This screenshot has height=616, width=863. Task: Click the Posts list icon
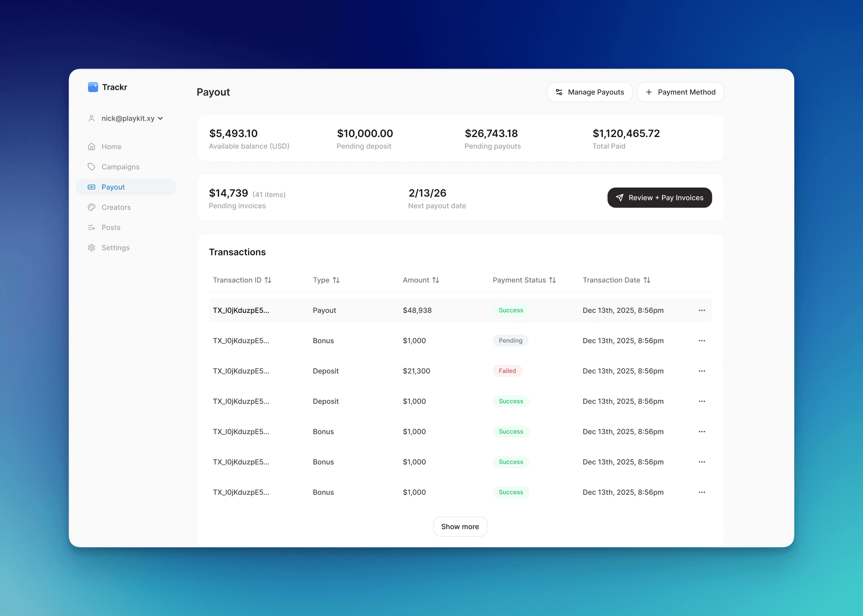click(91, 228)
